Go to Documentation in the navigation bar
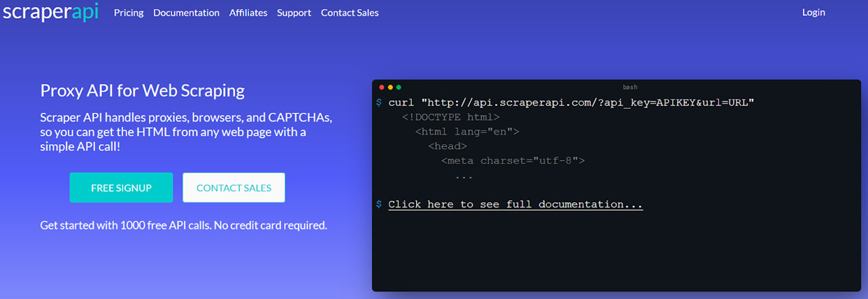The image size is (868, 299). pyautogui.click(x=186, y=13)
